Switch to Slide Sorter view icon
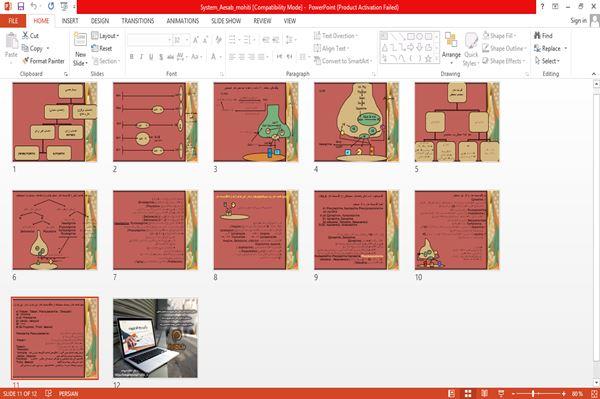This screenshot has height=399, width=600. 468,393
